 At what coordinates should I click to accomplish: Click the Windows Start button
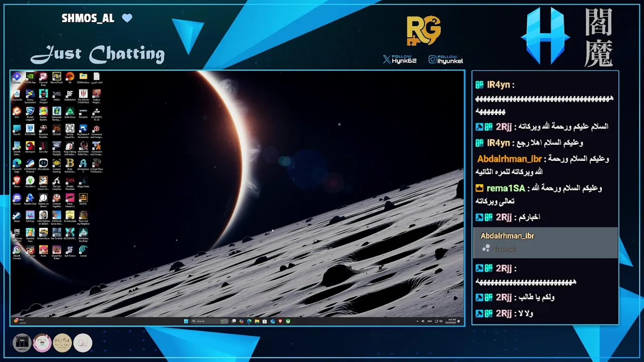coord(186,321)
